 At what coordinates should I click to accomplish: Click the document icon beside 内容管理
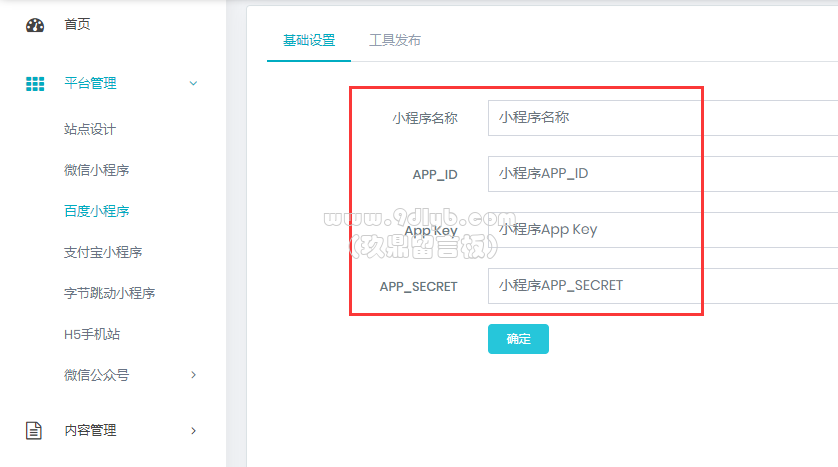pyautogui.click(x=34, y=431)
